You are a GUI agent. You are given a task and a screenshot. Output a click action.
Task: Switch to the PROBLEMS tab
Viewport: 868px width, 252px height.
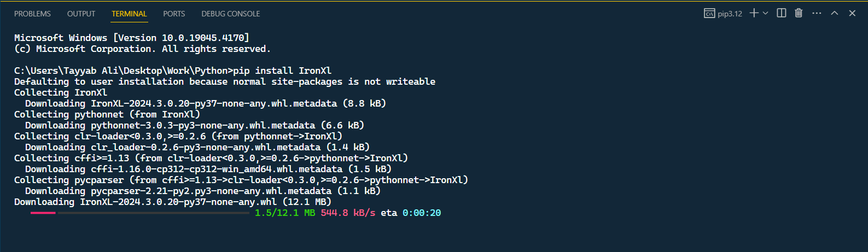tap(32, 14)
